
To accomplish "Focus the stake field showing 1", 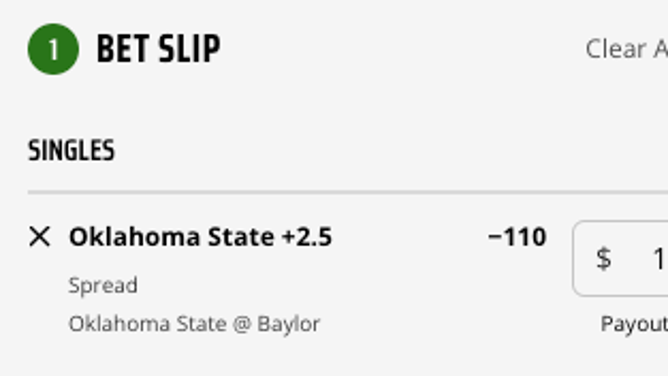I will point(620,258).
